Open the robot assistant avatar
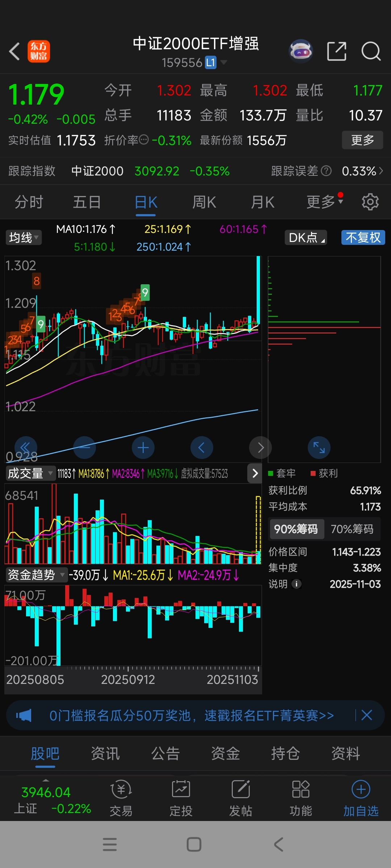391x868 pixels. pos(300,51)
